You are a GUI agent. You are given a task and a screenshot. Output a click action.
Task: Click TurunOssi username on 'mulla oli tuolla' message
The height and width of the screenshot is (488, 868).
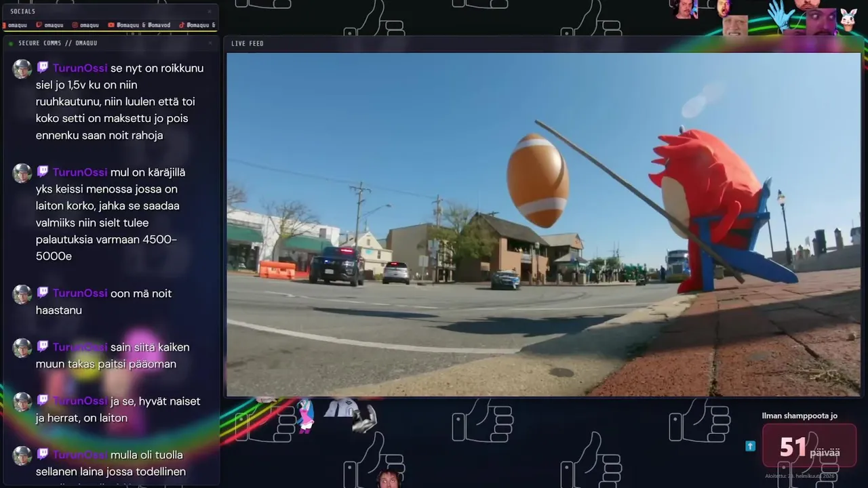pos(80,455)
